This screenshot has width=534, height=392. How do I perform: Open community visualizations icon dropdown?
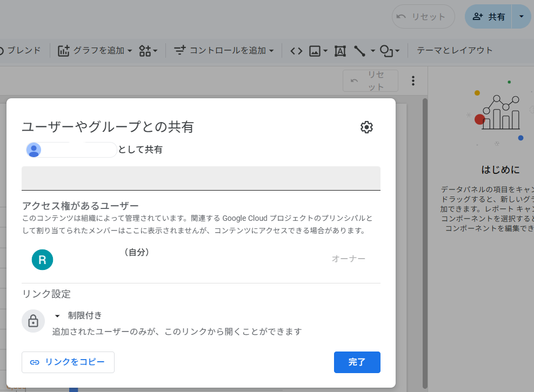[x=148, y=51]
